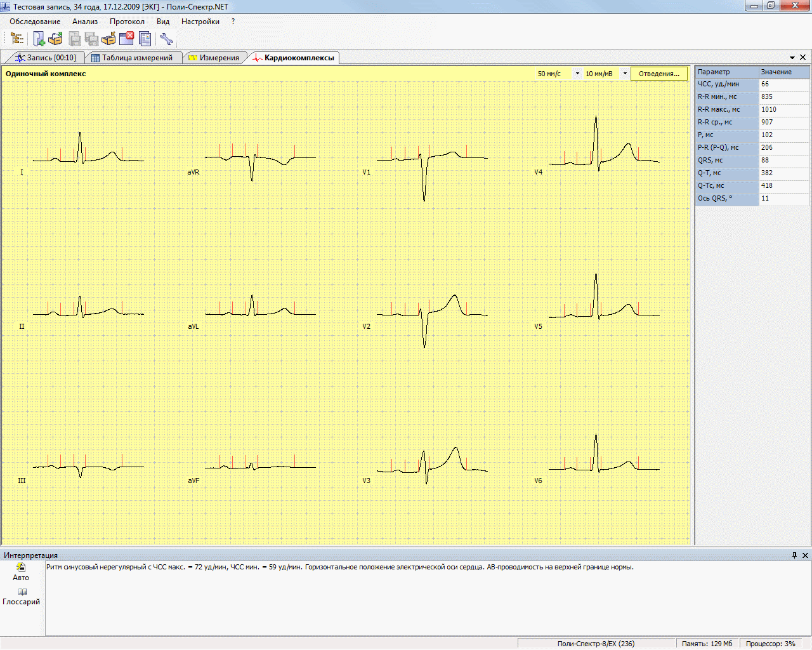
Task: Open the Анализ menu
Action: [x=85, y=22]
